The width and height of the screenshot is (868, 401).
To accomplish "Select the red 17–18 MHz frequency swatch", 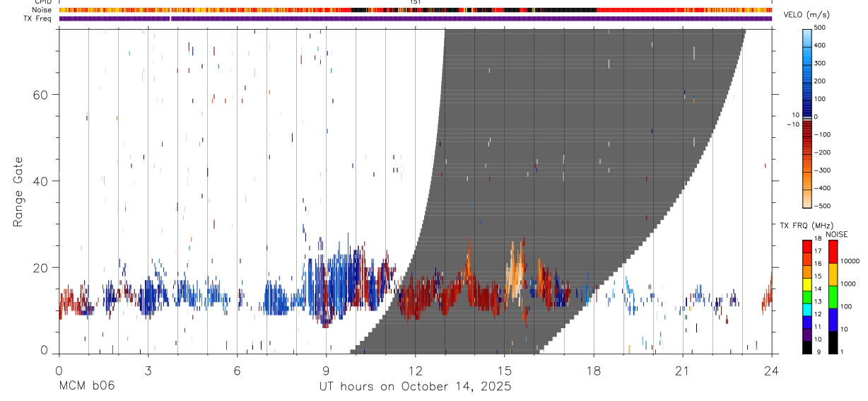I will (807, 246).
